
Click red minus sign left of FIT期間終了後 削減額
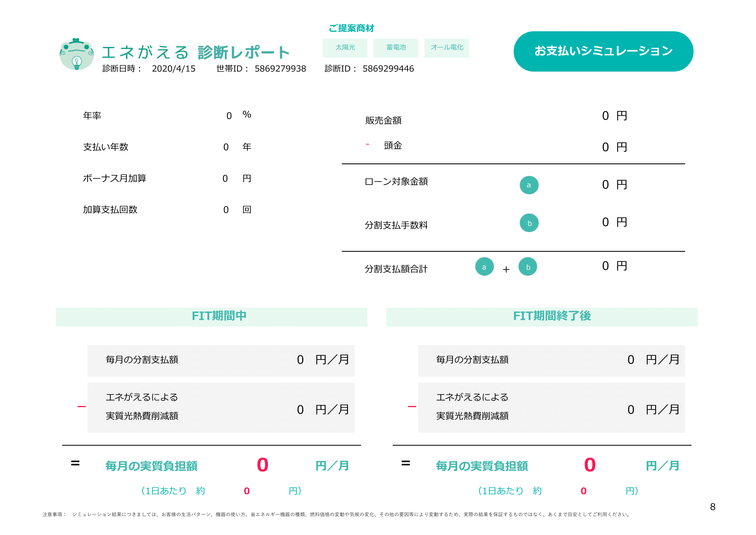click(x=412, y=406)
